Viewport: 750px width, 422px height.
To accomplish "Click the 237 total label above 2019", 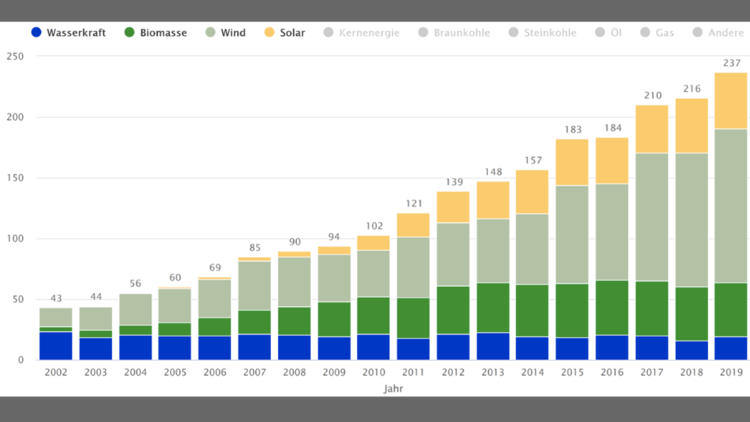I will [730, 61].
